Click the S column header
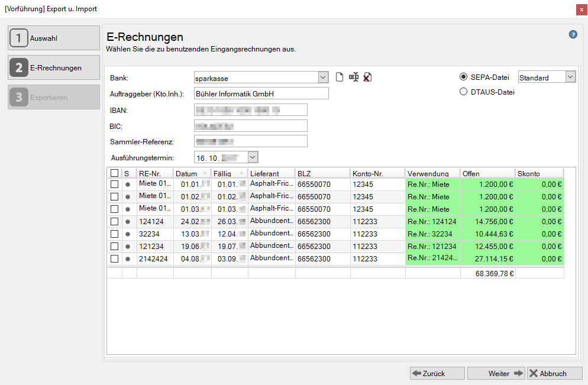The height and width of the screenshot is (385, 588). point(130,173)
